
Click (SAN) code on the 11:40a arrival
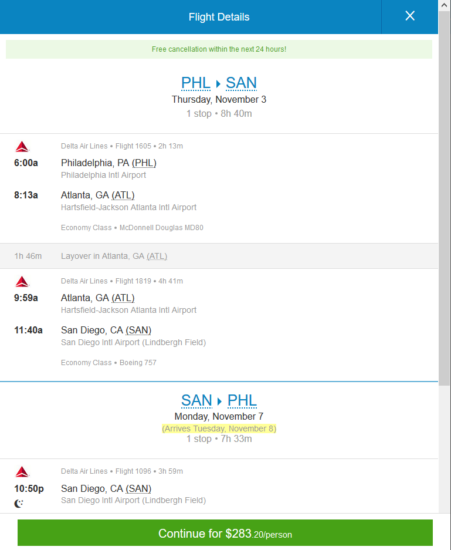(139, 330)
